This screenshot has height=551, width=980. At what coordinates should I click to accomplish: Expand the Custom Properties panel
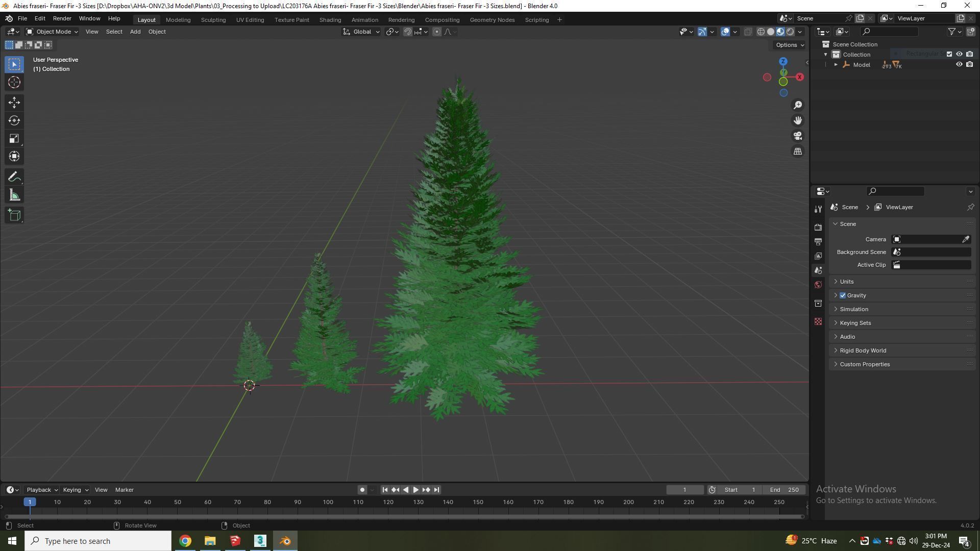click(x=865, y=364)
